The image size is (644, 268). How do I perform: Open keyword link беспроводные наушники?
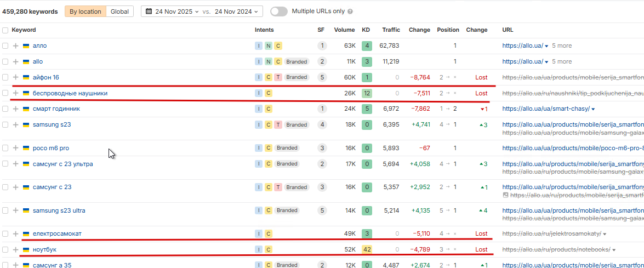(70, 93)
